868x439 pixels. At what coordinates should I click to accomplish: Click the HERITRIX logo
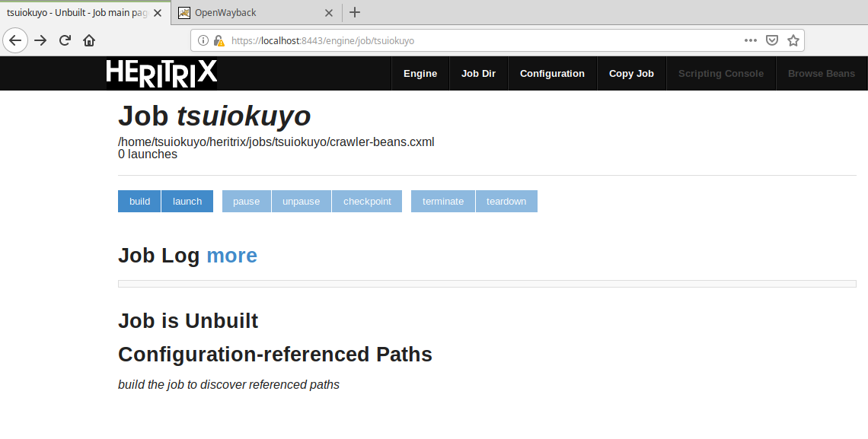pos(161,73)
